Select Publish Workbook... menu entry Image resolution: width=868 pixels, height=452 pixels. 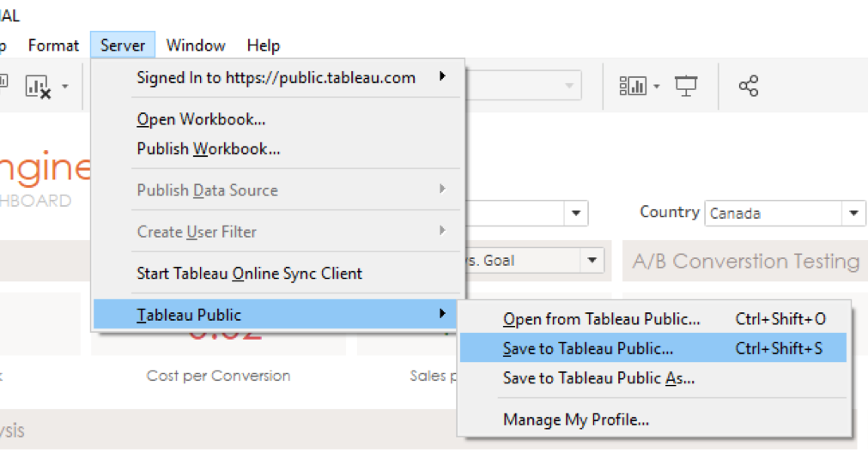(277, 149)
